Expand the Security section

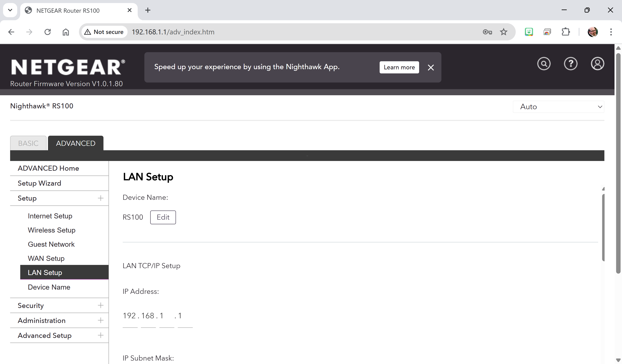100,305
